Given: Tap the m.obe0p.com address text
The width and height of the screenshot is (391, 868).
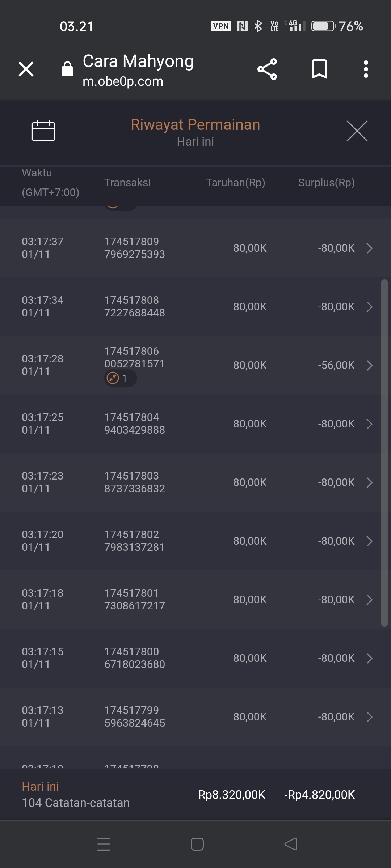Looking at the screenshot, I should [123, 82].
